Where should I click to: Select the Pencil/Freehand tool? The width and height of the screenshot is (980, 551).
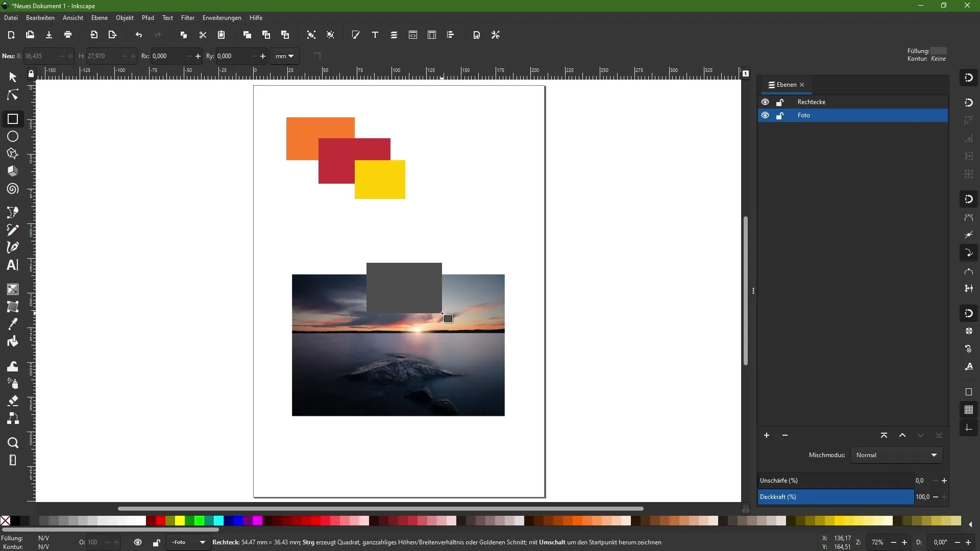pos(12,231)
